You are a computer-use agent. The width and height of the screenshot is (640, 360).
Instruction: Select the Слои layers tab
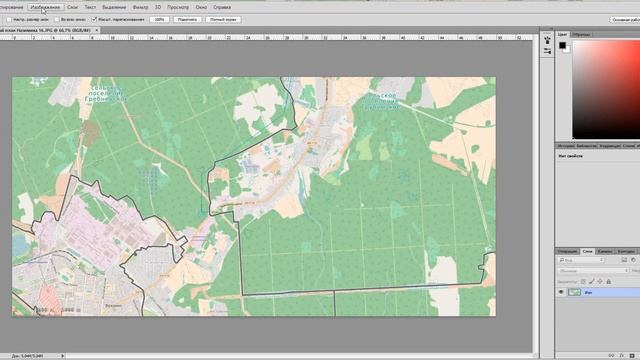click(587, 251)
